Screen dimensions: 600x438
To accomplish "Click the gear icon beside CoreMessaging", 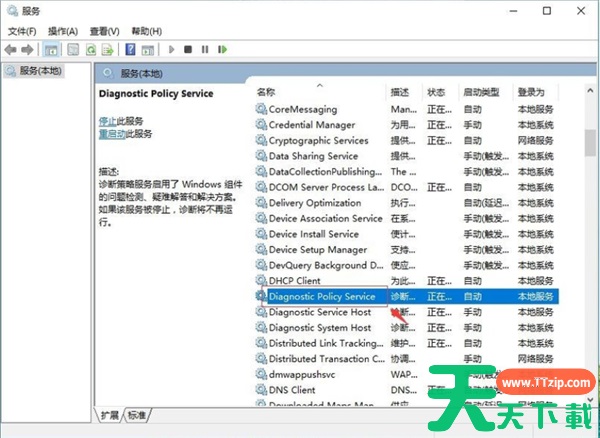I will pos(261,109).
